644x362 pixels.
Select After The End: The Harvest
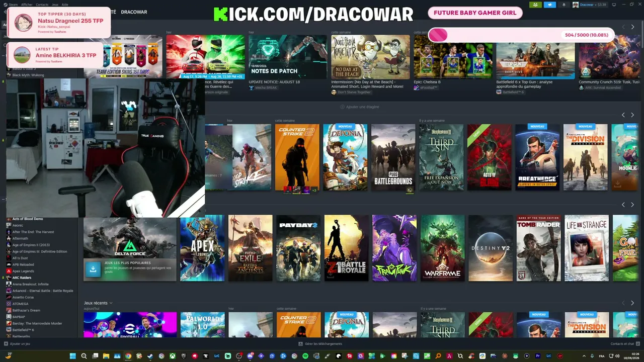33,232
